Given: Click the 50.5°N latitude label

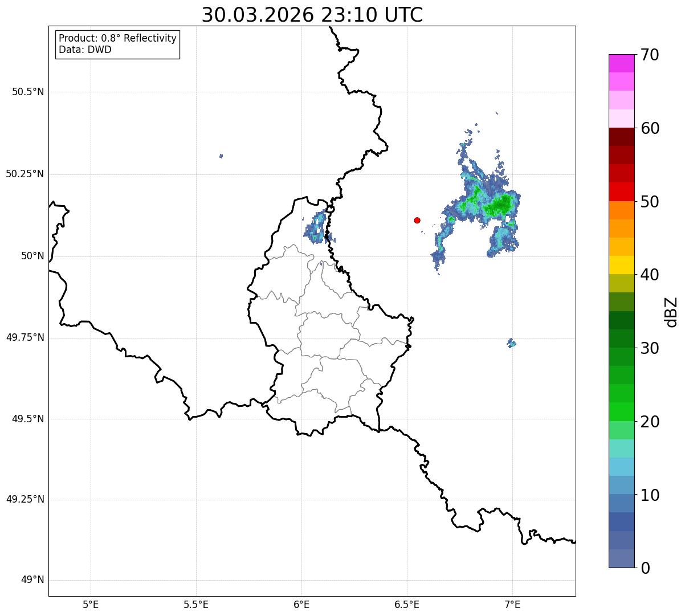Looking at the screenshot, I should coord(28,92).
